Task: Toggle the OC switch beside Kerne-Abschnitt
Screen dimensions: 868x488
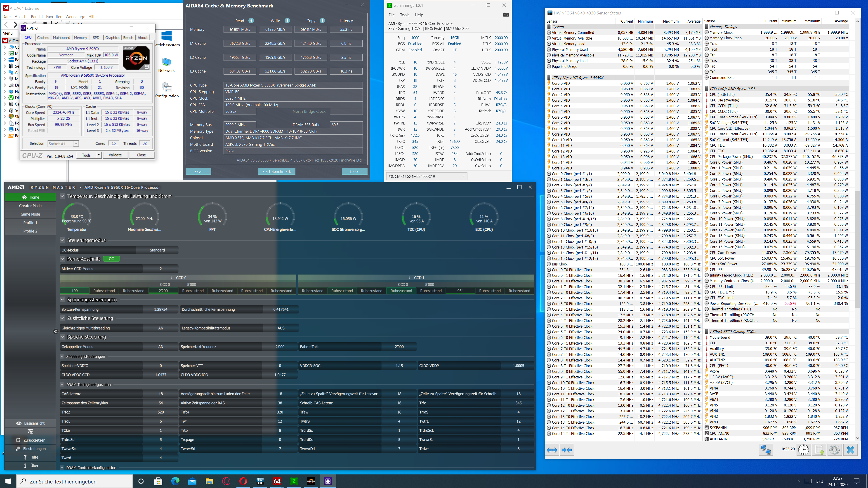Action: 111,259
